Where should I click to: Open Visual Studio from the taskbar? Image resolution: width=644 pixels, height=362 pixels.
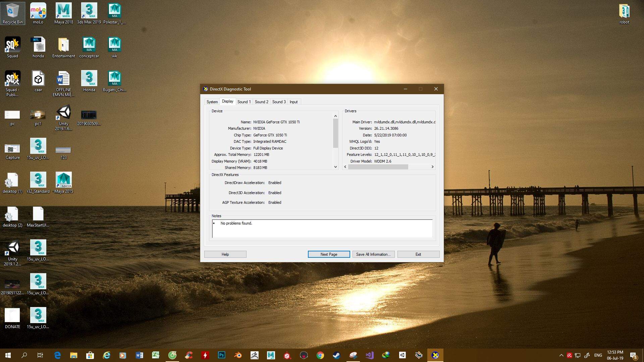click(369, 355)
